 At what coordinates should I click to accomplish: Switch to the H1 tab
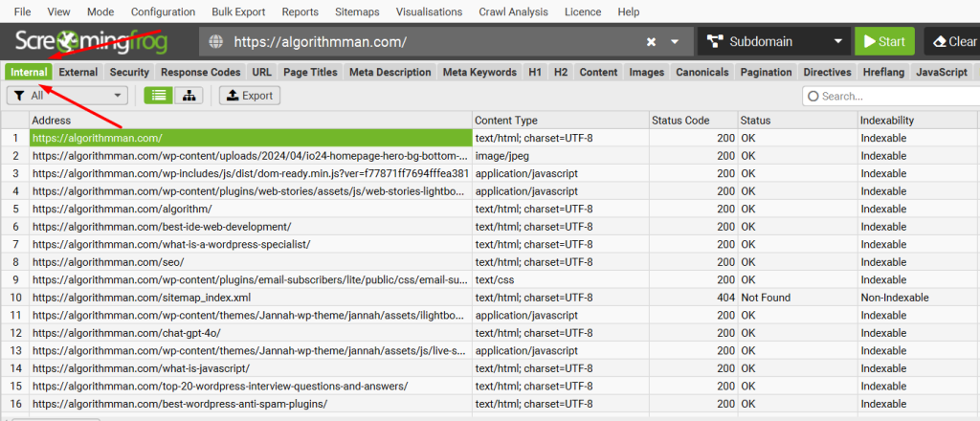(x=535, y=72)
